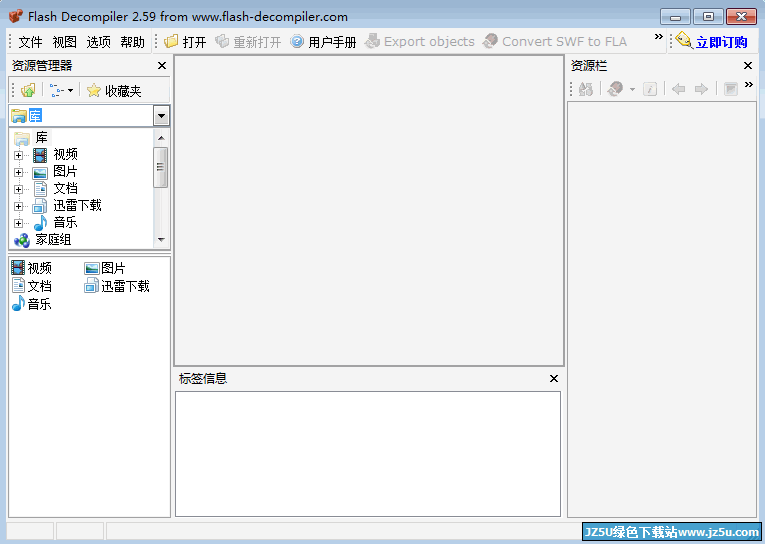Expand the 音乐 tree node
This screenshot has width=765, height=544.
(18, 223)
